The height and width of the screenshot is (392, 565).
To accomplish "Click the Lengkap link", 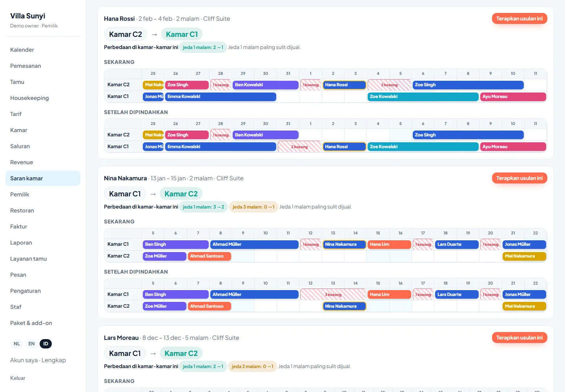I will pos(54,360).
